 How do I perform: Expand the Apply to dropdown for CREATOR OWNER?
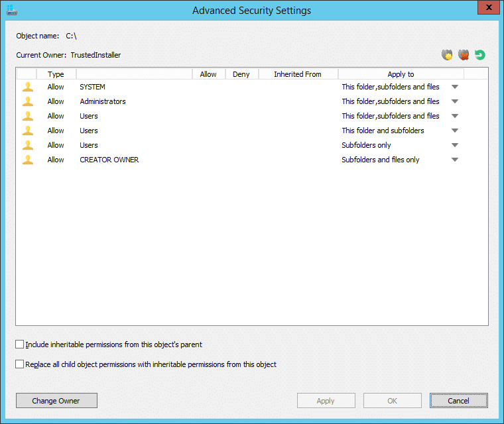(x=455, y=160)
